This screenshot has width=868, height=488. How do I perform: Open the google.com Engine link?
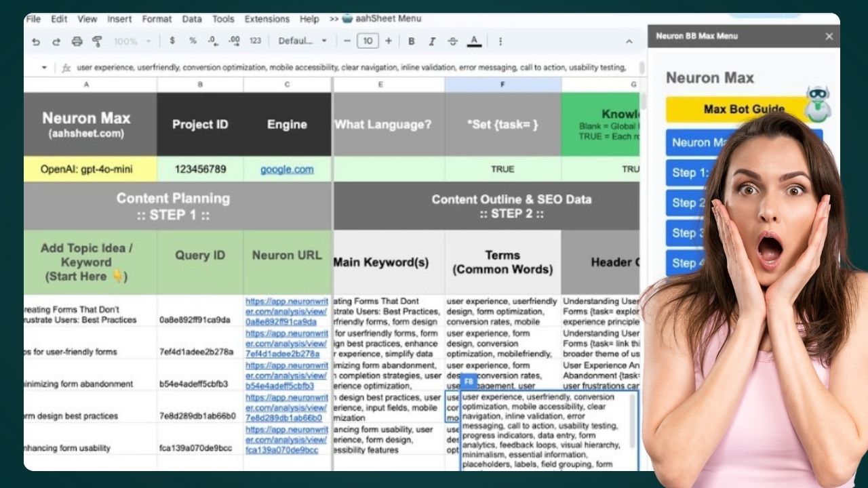click(287, 169)
